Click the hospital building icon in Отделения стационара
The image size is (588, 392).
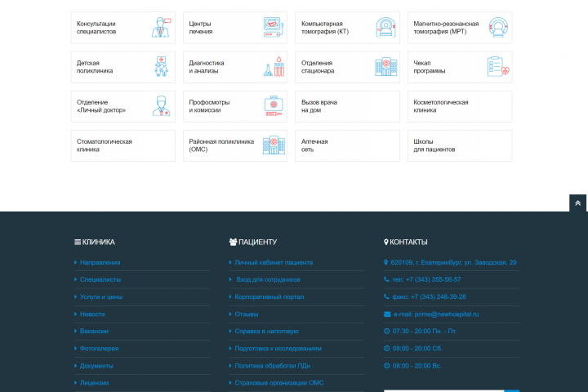pyautogui.click(x=385, y=66)
